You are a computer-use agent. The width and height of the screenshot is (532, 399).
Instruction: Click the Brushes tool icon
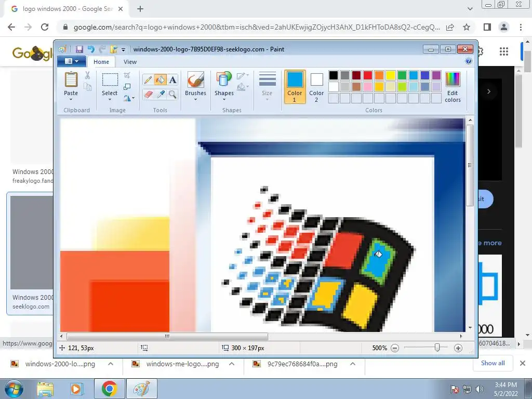pos(195,79)
